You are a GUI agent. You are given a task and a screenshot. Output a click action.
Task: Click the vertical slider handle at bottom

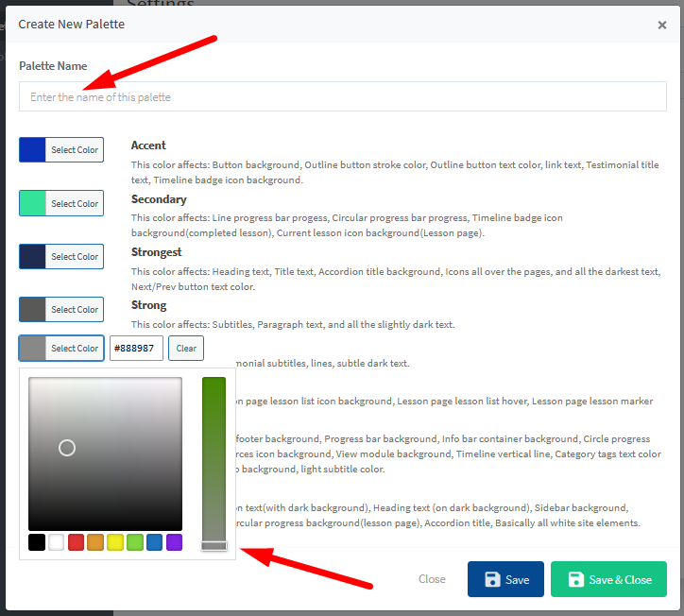pos(214,546)
